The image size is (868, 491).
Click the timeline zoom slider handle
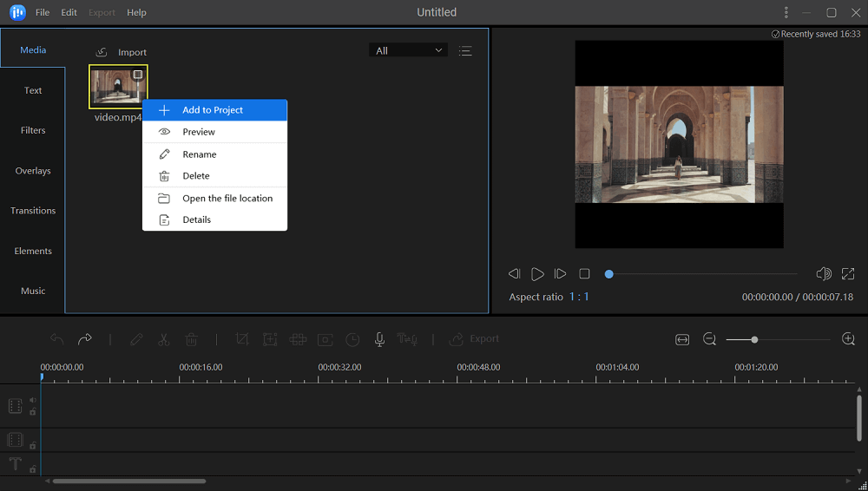(754, 339)
